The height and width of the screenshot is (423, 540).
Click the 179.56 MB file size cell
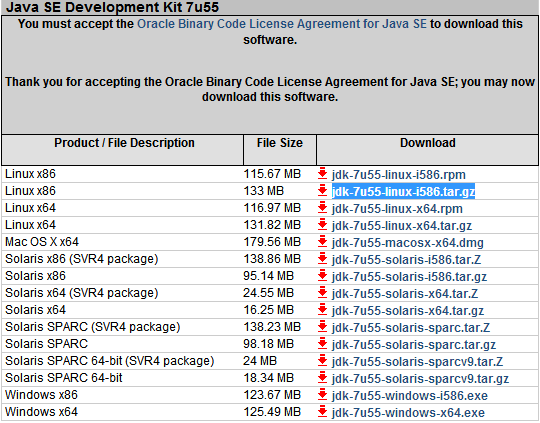pyautogui.click(x=272, y=242)
